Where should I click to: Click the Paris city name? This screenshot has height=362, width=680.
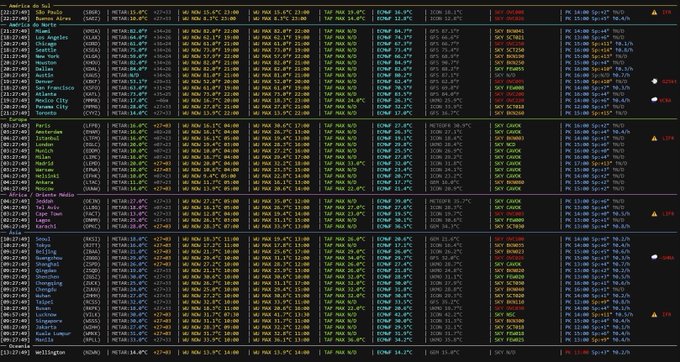click(43, 126)
